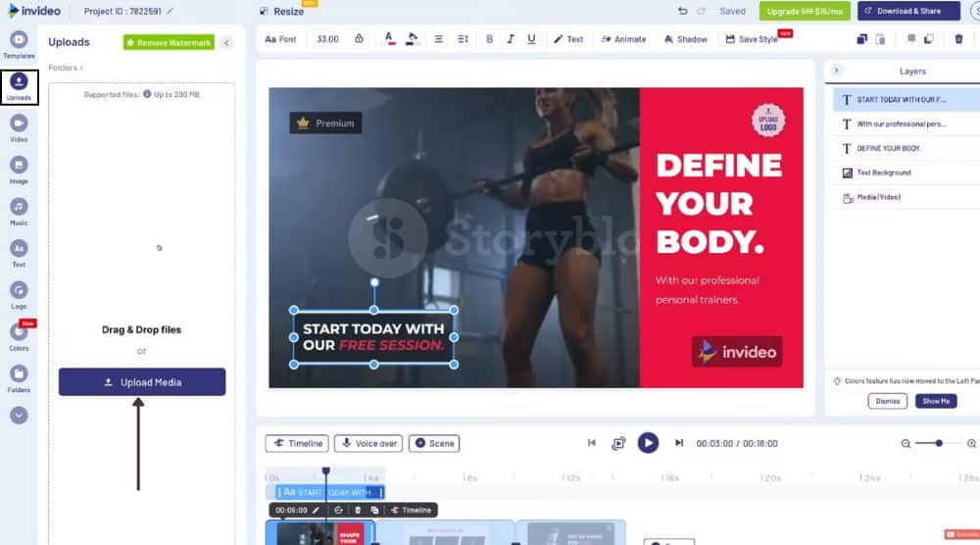980x545 pixels.
Task: Collapse the Layers panel with chevron
Action: (837, 70)
